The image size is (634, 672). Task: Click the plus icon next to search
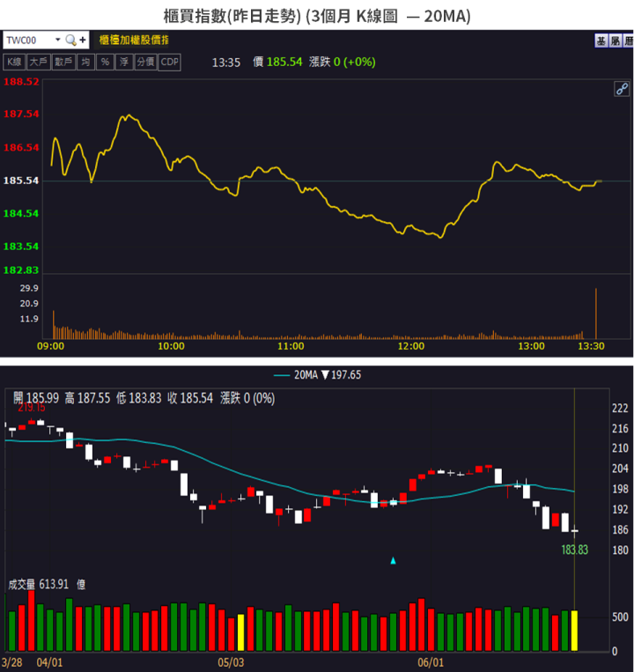[83, 40]
